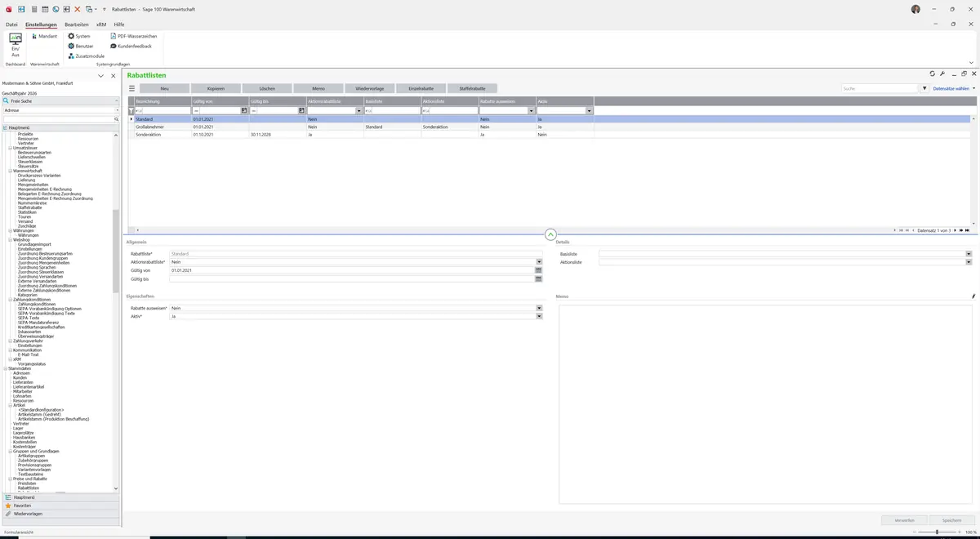Open Staffelrabatte button

[x=472, y=88]
